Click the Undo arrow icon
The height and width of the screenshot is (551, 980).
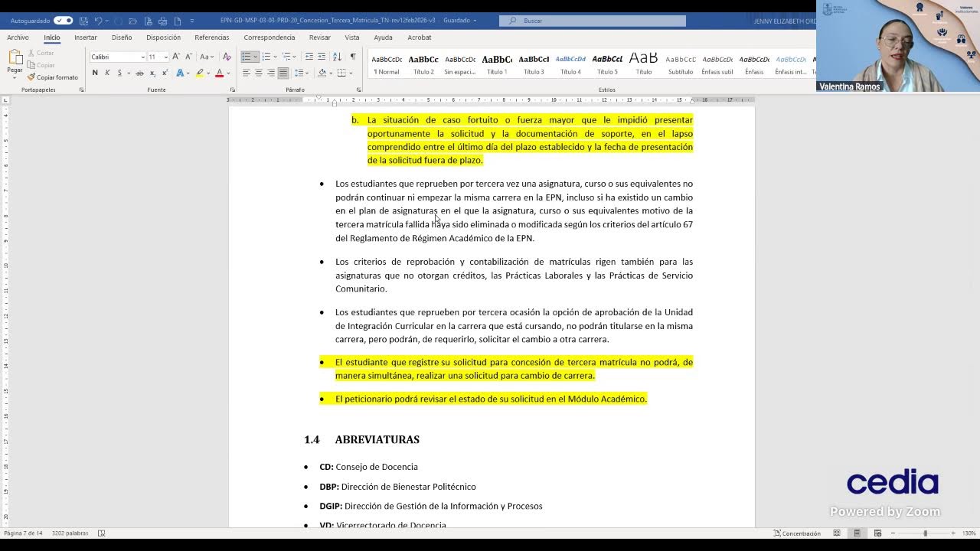[99, 21]
